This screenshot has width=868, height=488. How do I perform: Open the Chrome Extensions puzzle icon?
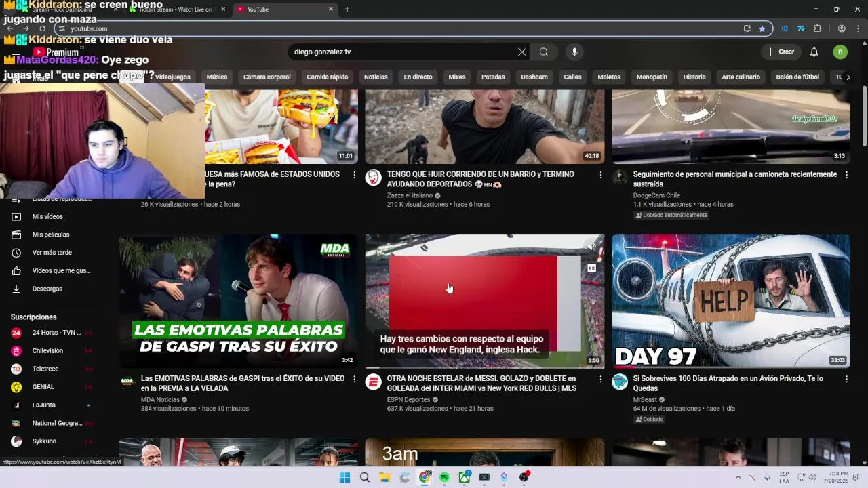pos(818,28)
